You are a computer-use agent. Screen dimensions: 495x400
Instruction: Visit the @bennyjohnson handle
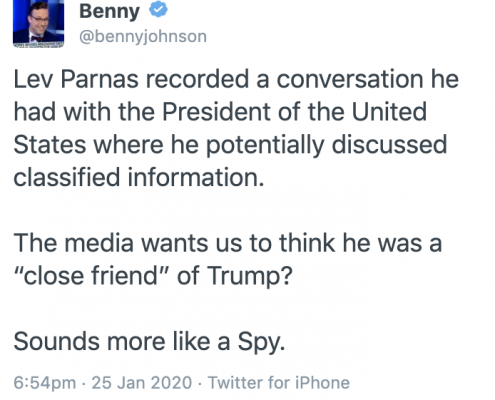(143, 36)
